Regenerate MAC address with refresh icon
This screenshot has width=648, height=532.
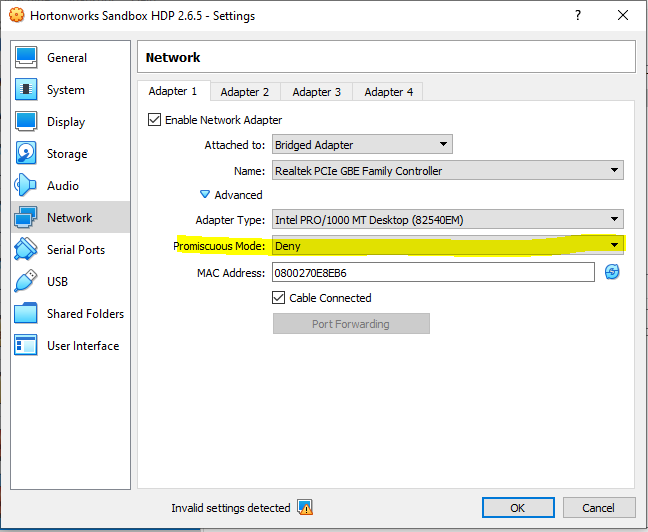click(612, 272)
